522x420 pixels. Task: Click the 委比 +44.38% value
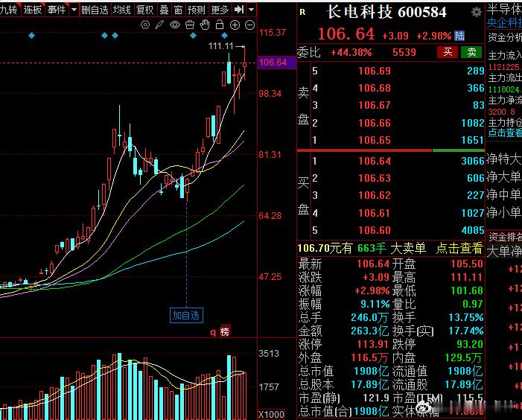click(x=351, y=52)
